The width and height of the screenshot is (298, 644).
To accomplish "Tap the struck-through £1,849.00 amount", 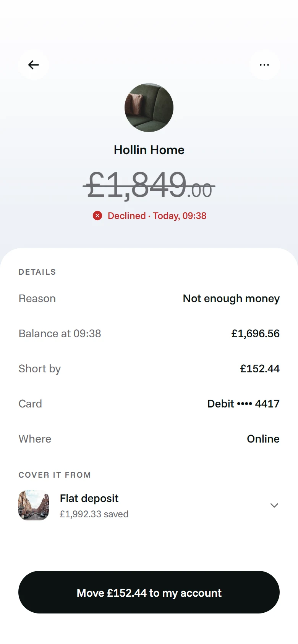I will 149,185.
